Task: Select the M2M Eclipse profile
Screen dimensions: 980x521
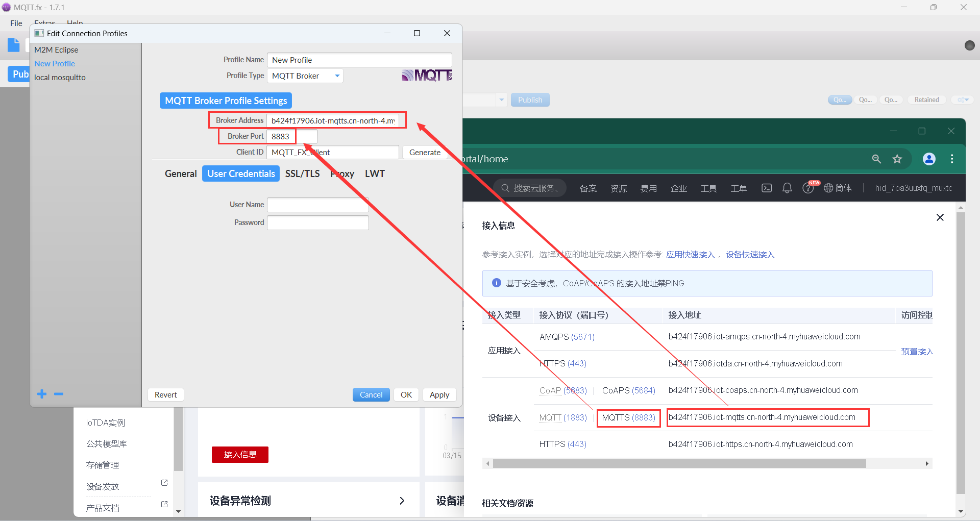Action: click(56, 49)
